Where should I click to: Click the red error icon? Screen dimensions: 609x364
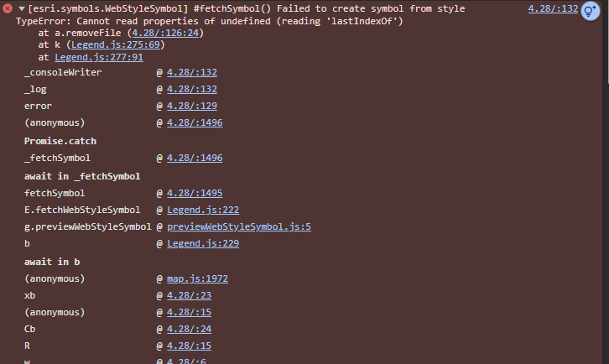point(8,8)
